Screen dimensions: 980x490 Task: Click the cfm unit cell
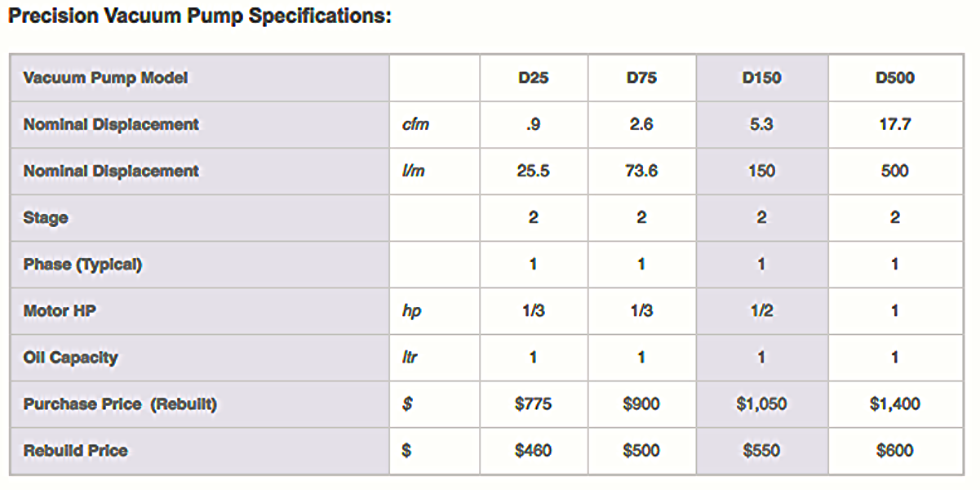coord(416,125)
